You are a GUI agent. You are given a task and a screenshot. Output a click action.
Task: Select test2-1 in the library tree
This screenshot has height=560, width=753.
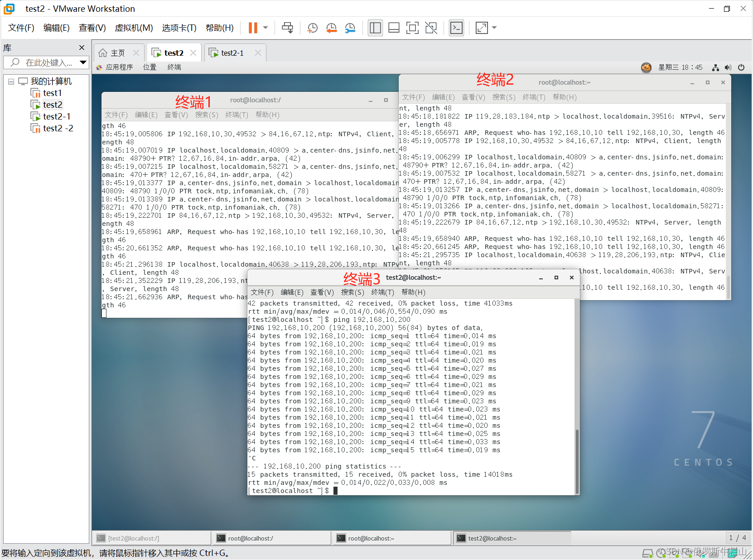tap(57, 117)
